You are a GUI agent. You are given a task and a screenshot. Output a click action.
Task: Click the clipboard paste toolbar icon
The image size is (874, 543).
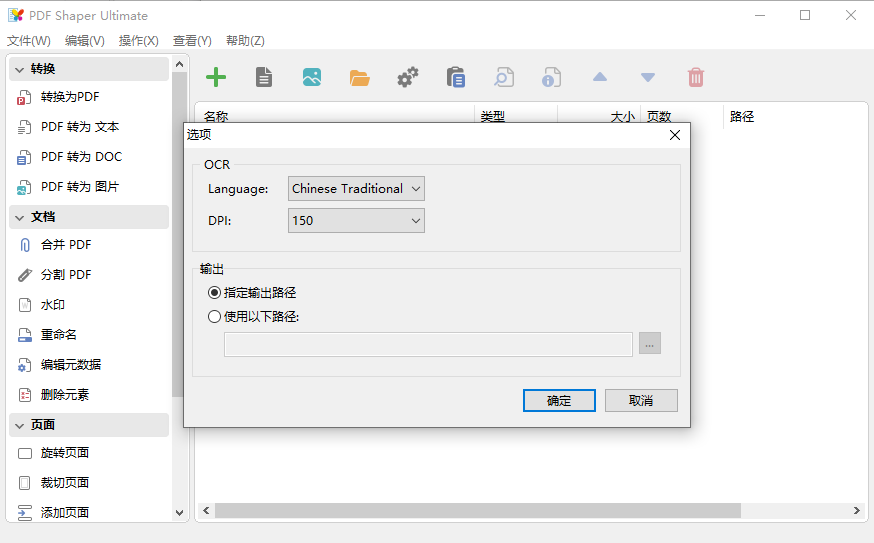[456, 77]
